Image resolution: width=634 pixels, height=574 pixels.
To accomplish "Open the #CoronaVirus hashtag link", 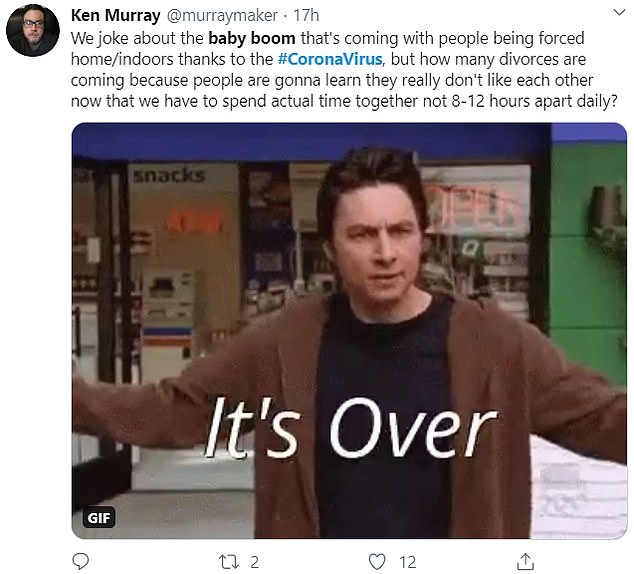I will point(330,59).
